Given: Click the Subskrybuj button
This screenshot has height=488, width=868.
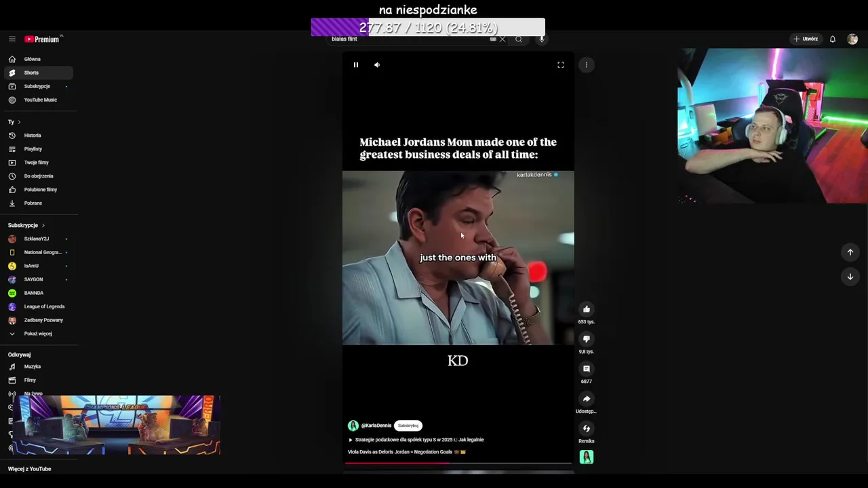Looking at the screenshot, I should click(x=408, y=426).
